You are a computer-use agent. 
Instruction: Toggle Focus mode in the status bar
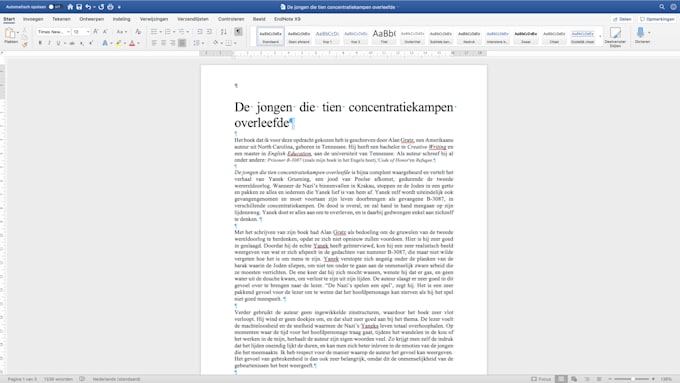(x=541, y=379)
